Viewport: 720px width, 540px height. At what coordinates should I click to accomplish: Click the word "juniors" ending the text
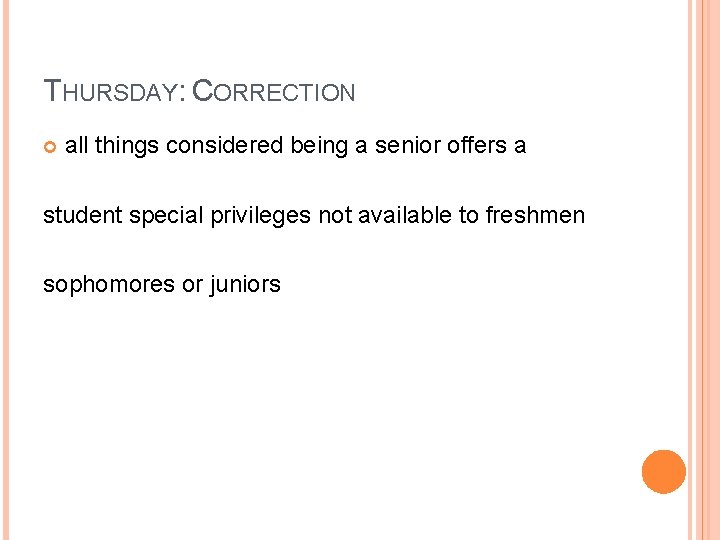(245, 284)
